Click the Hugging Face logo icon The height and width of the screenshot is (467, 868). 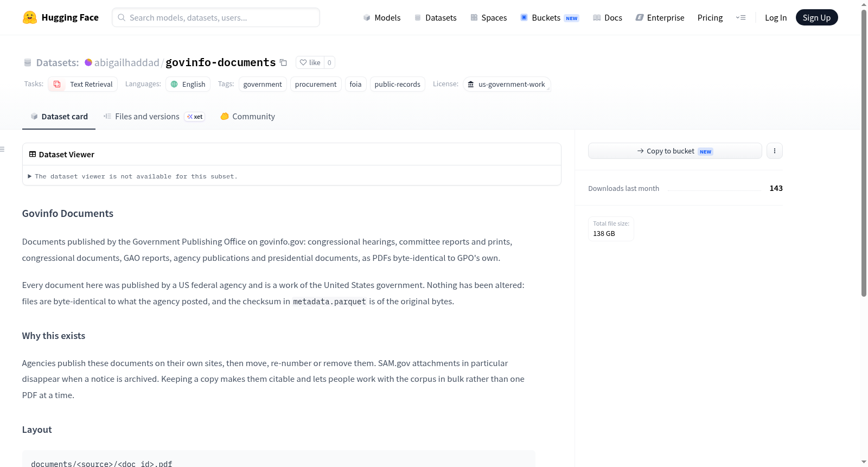pos(30,17)
